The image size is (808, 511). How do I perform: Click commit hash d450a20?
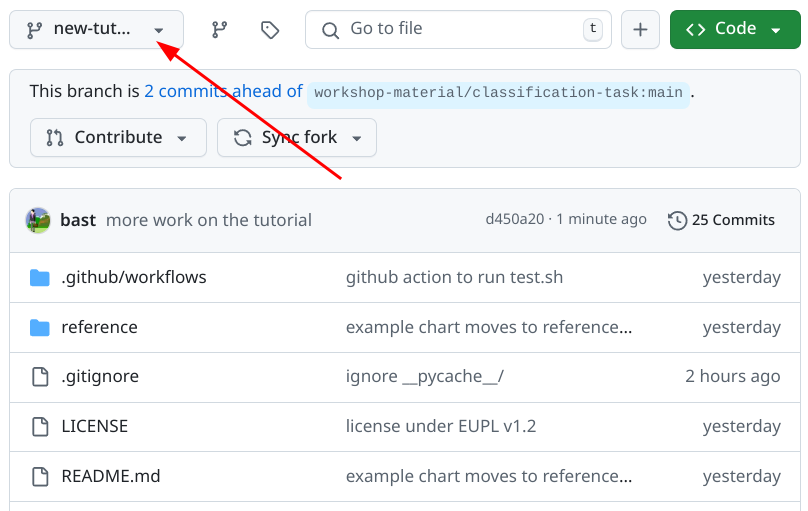tap(515, 220)
